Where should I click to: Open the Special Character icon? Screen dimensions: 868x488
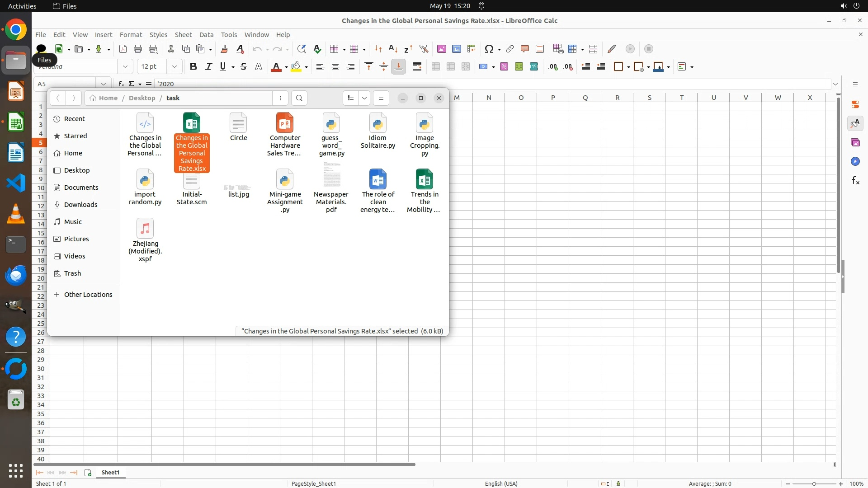[x=489, y=49]
